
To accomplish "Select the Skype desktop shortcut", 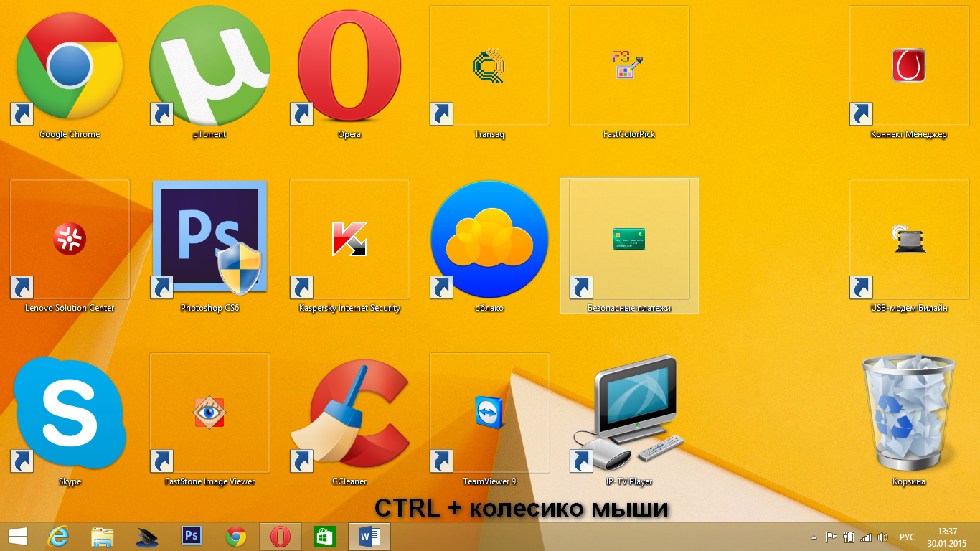I will (x=70, y=413).
